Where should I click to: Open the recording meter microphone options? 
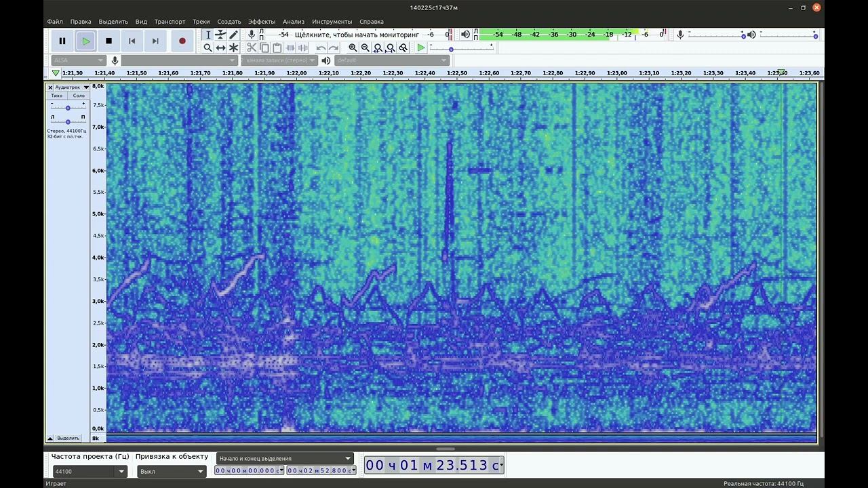(252, 34)
